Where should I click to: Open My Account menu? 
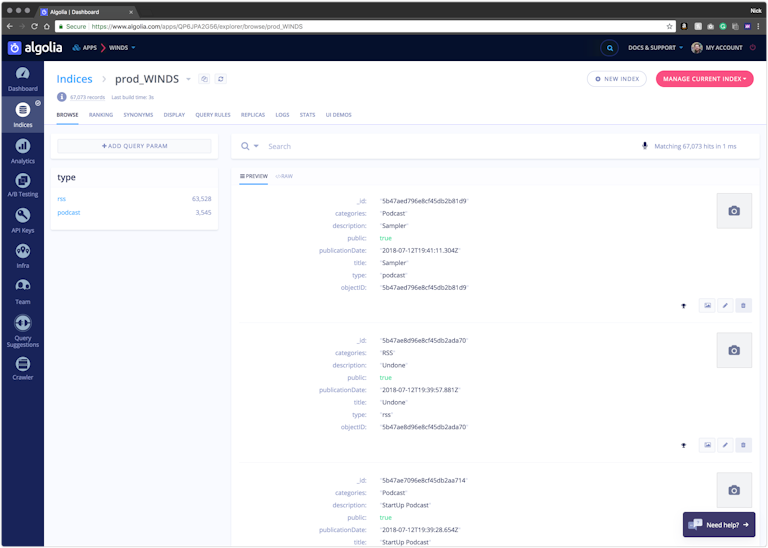pos(717,48)
